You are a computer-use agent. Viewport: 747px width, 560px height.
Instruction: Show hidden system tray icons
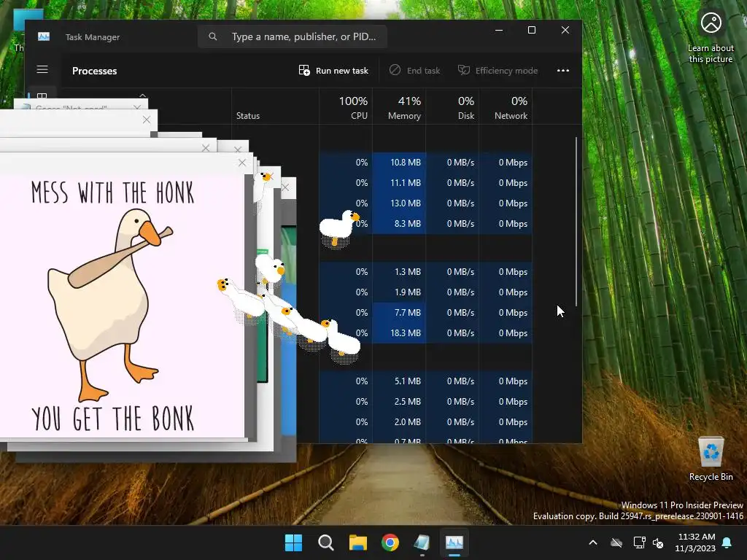[593, 542]
